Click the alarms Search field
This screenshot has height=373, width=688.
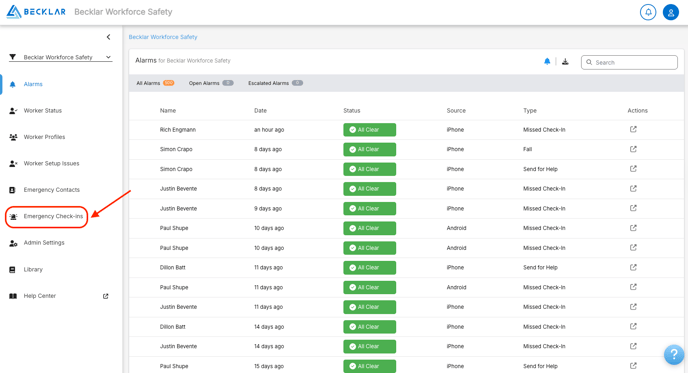point(629,62)
